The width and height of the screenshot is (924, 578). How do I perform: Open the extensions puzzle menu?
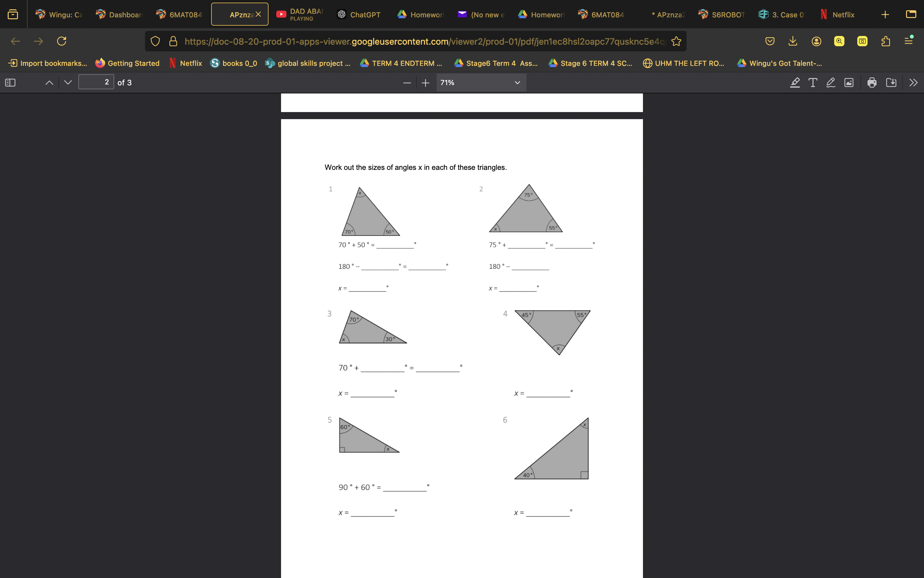click(886, 41)
